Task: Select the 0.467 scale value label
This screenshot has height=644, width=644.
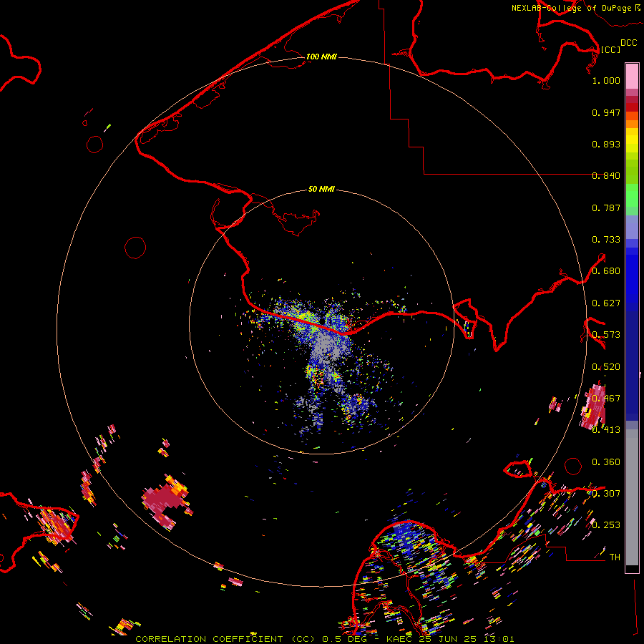Action: click(x=606, y=399)
